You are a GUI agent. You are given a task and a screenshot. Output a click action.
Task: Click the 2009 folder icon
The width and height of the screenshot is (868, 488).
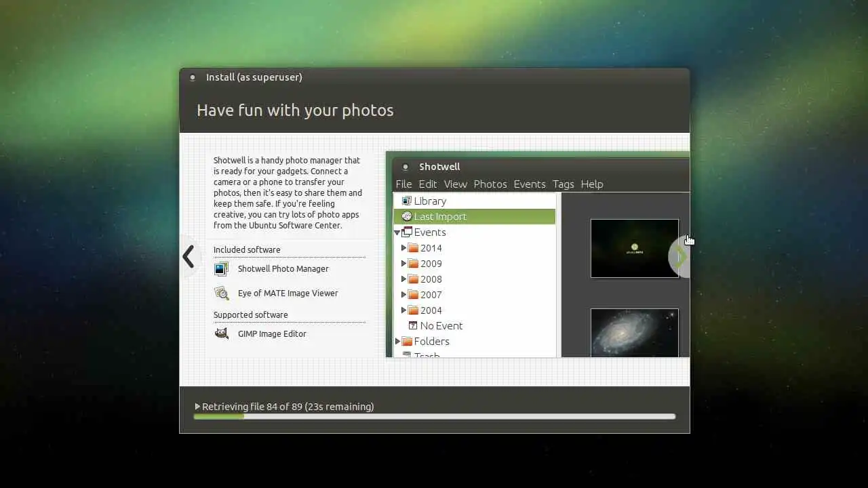click(x=413, y=264)
